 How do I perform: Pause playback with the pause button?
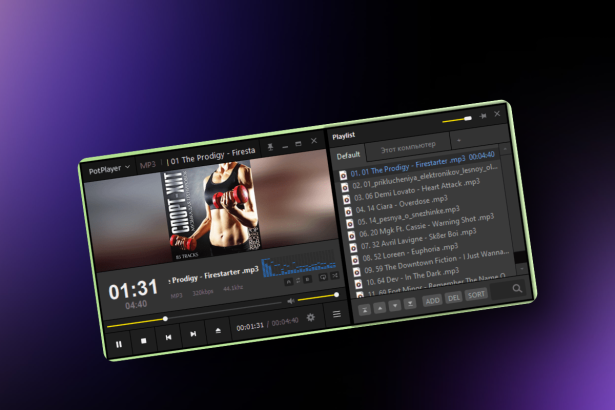[119, 344]
